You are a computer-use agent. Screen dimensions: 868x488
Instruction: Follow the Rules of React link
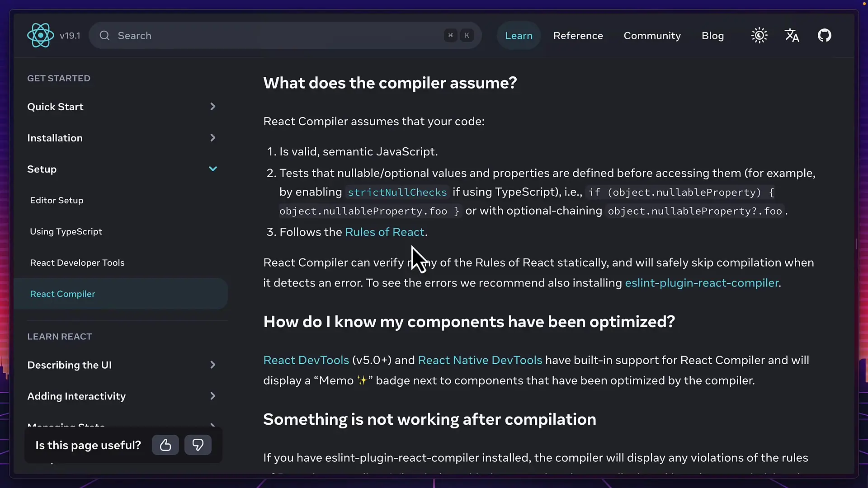[385, 232]
